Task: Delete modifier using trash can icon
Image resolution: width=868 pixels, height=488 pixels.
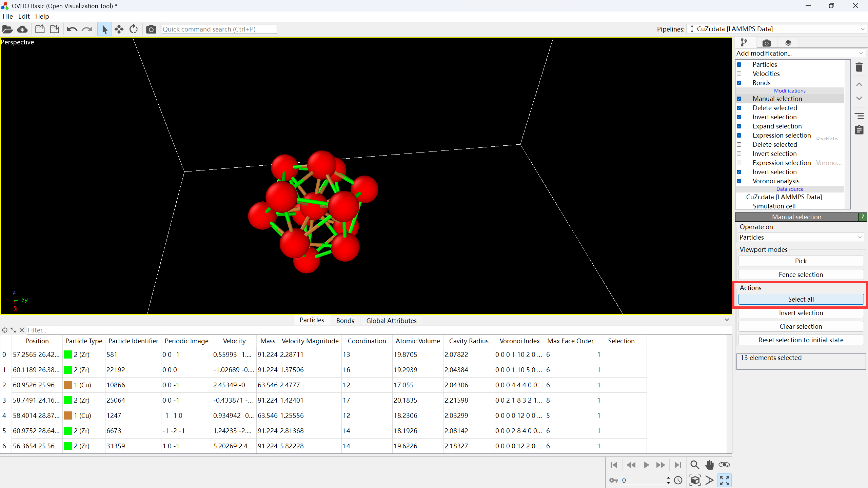Action: coord(859,67)
